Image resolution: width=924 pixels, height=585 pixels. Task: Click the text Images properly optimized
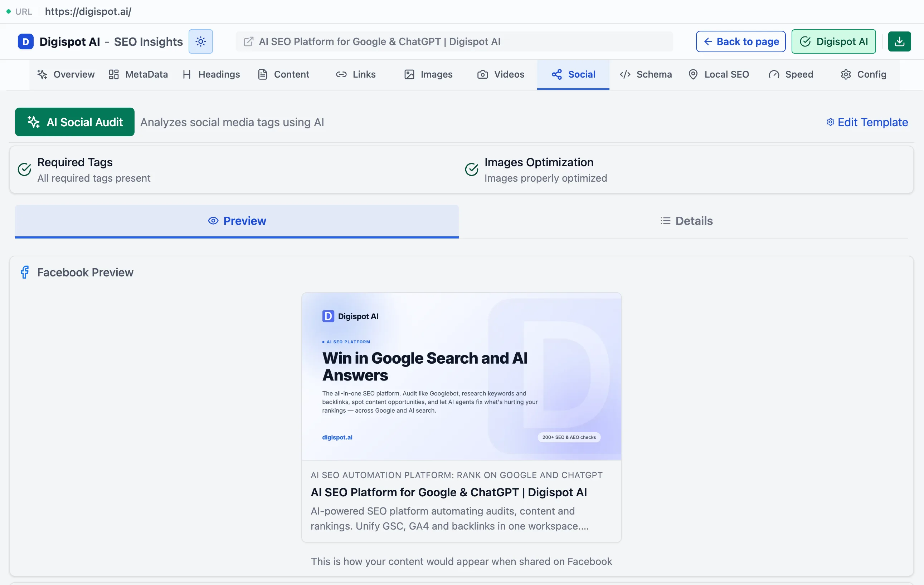[546, 178]
